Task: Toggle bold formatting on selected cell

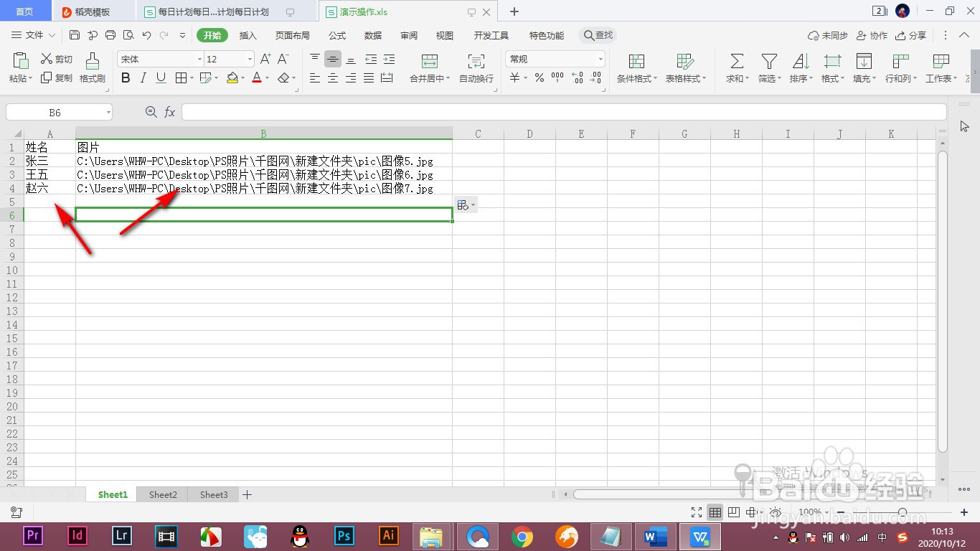Action: coord(126,77)
